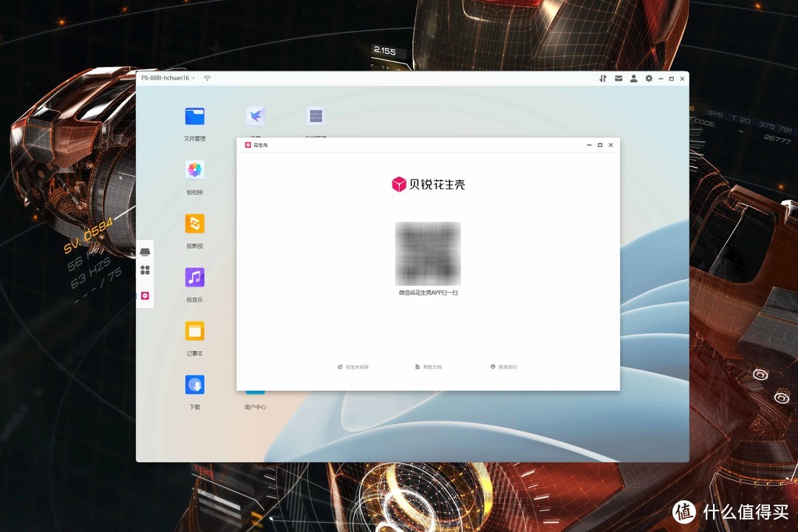
Task: Open the message notifications icon in the top bar
Action: point(618,78)
